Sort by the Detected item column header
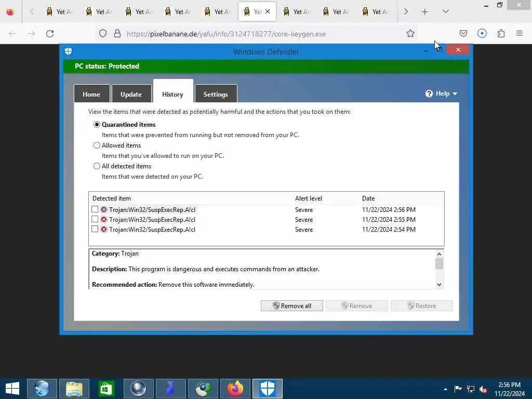 [112, 198]
